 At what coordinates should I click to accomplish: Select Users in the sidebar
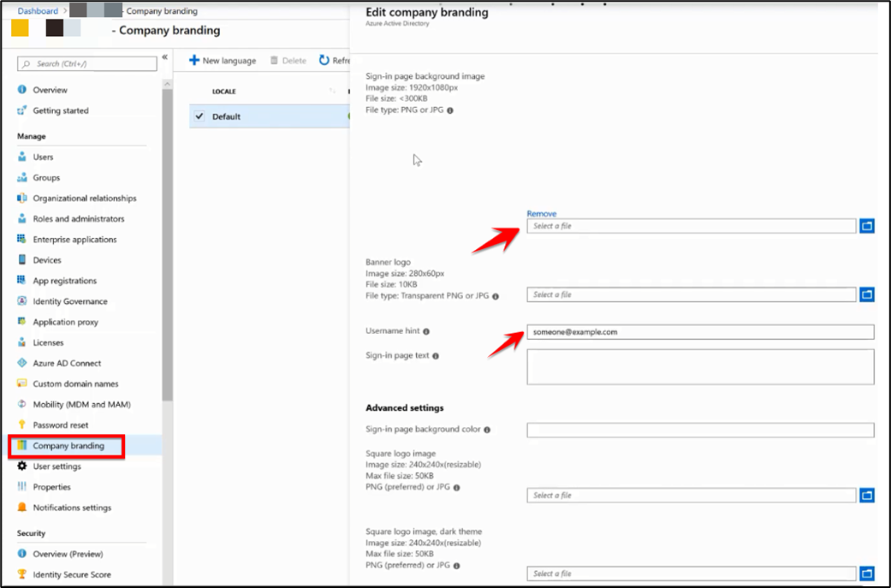click(42, 157)
